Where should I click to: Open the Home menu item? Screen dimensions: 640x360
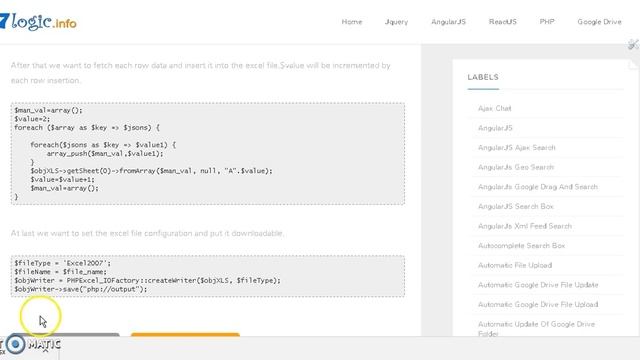click(x=352, y=22)
